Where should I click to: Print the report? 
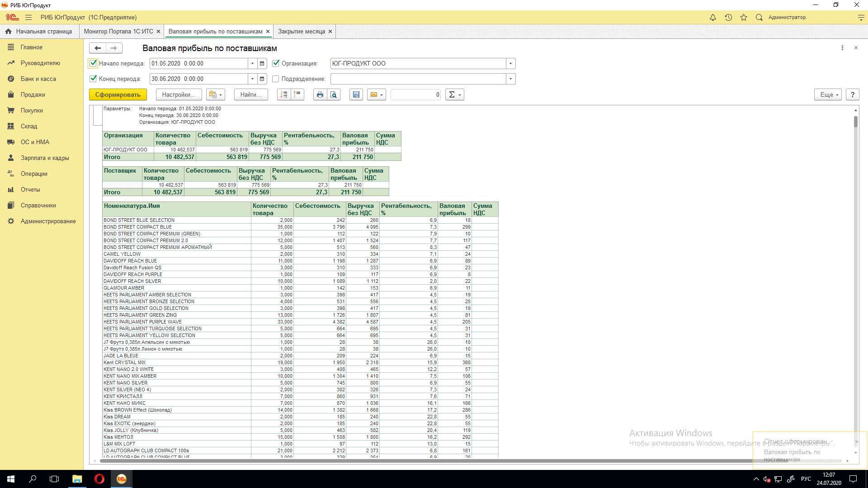[x=320, y=94]
